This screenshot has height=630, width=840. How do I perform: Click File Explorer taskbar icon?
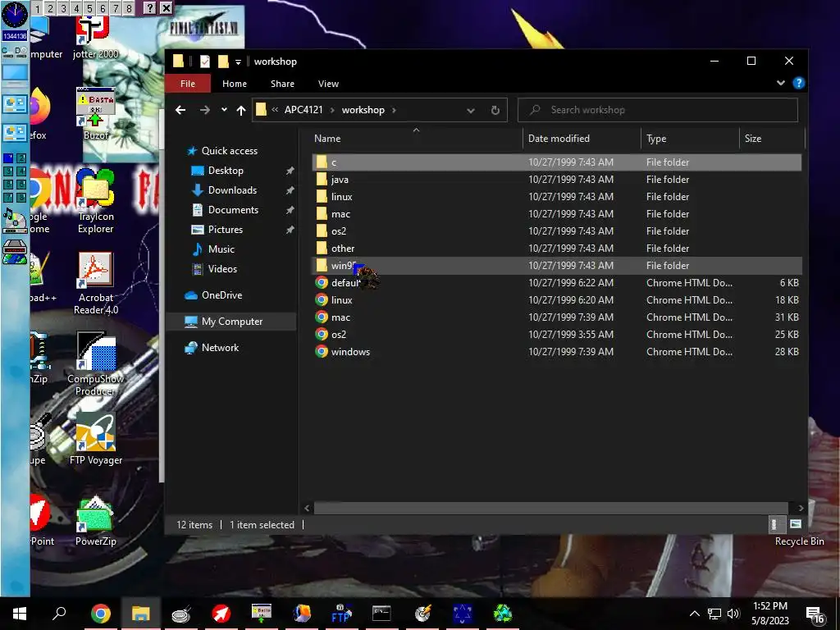pos(140,614)
